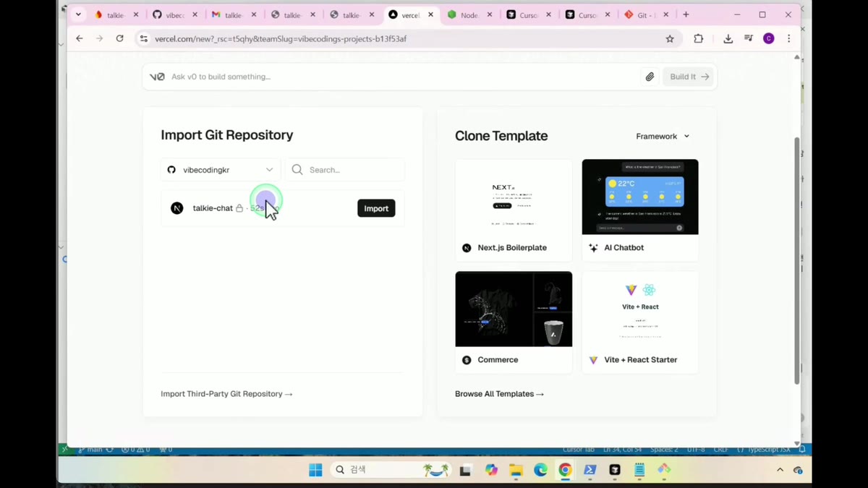Click the Next.js icon beside talkie-chat
The image size is (868, 488).
177,208
